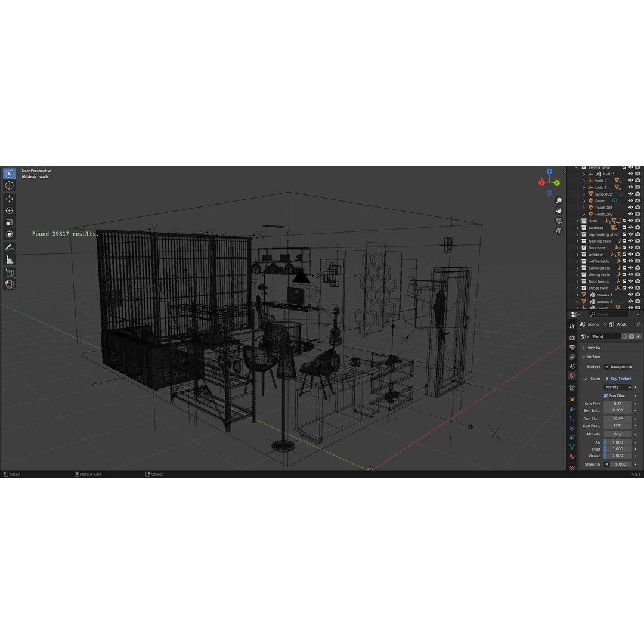Click the pan view hand icon

pos(559,210)
